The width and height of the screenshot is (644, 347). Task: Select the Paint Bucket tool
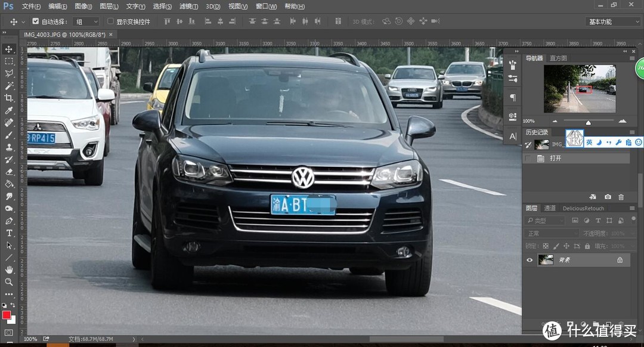pyautogui.click(x=8, y=184)
